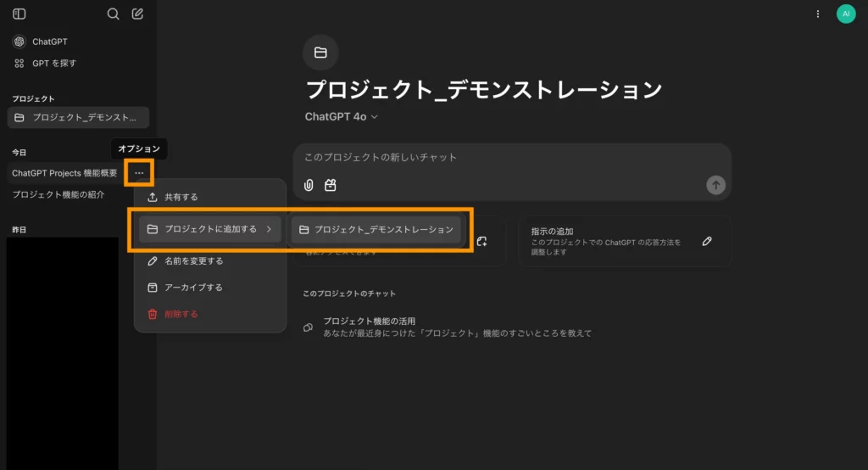Open the 指示の追加 card
The height and width of the screenshot is (470, 868).
[x=625, y=241]
